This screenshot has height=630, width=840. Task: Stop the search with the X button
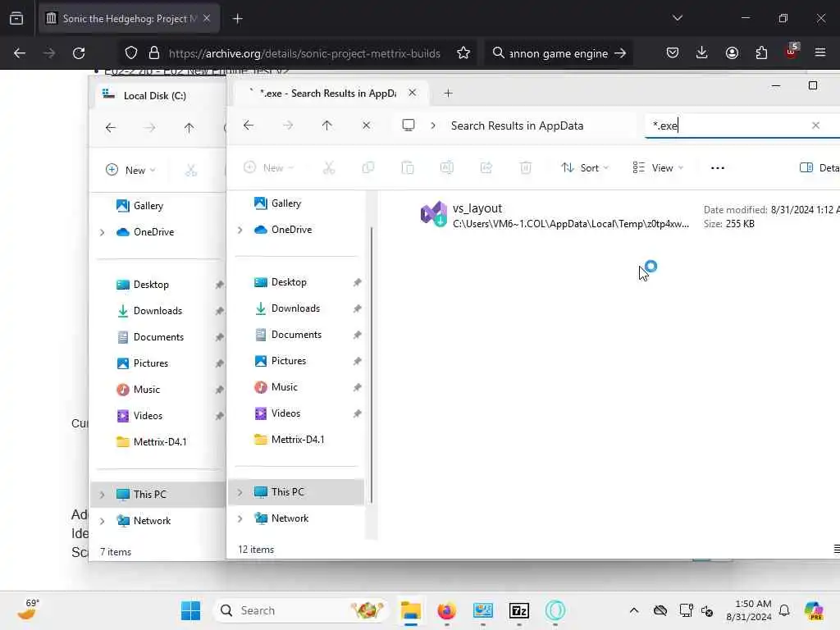point(367,126)
